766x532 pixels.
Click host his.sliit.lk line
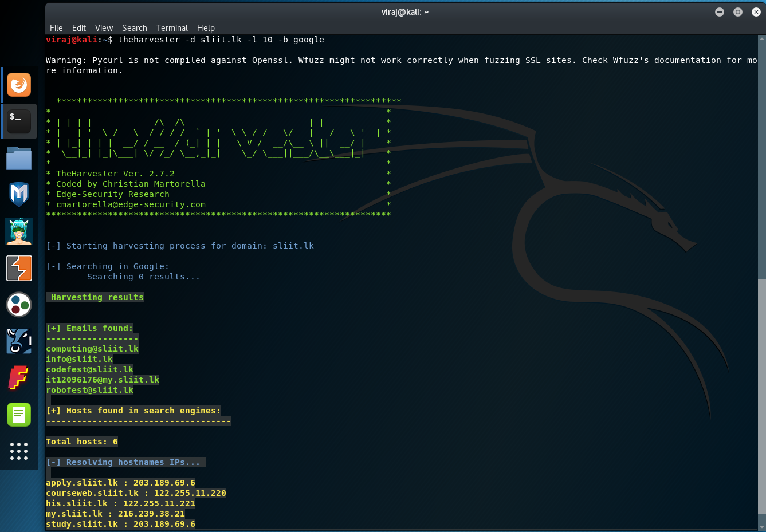(120, 503)
